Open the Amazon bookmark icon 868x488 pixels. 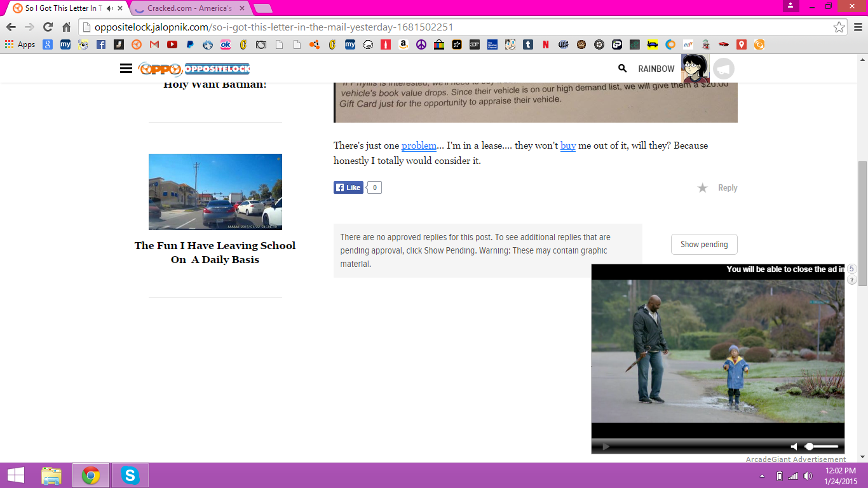[403, 44]
